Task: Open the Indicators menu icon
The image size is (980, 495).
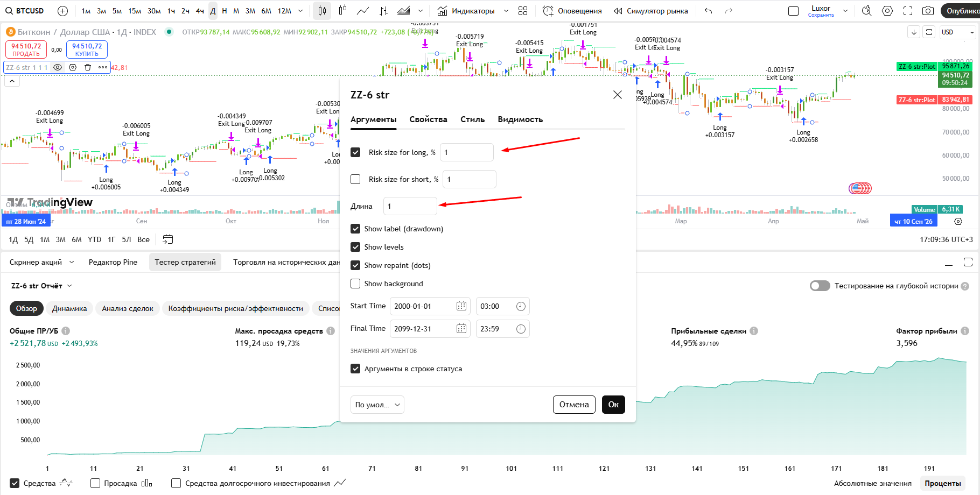Action: coord(442,11)
